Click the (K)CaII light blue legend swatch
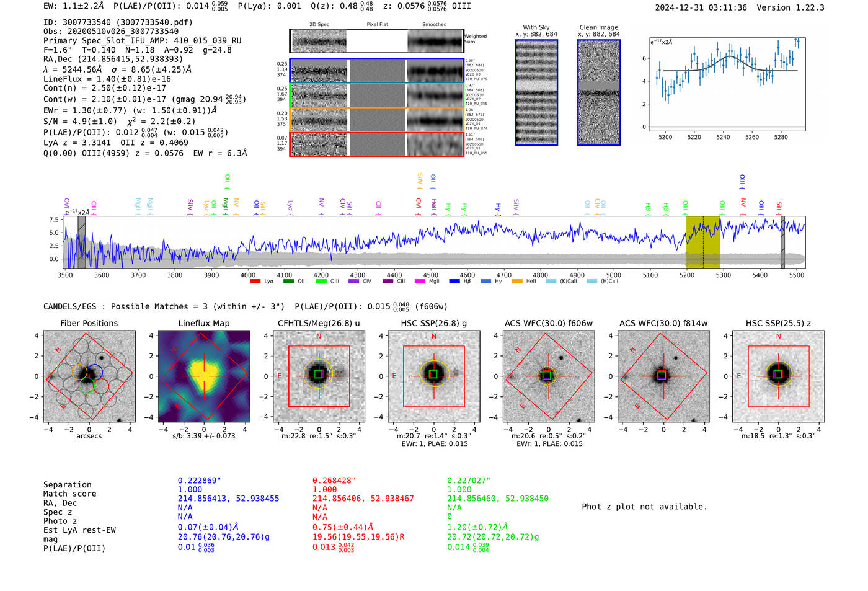This screenshot has height=591, width=868. tap(551, 282)
